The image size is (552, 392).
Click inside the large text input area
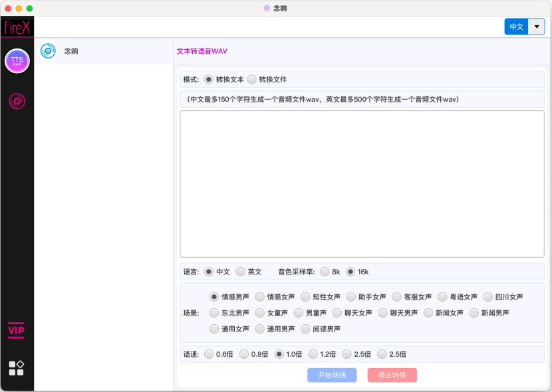tap(362, 184)
